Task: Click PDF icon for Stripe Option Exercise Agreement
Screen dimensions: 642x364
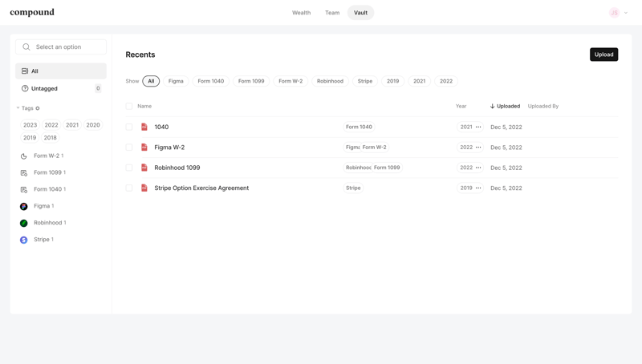Action: tap(144, 188)
